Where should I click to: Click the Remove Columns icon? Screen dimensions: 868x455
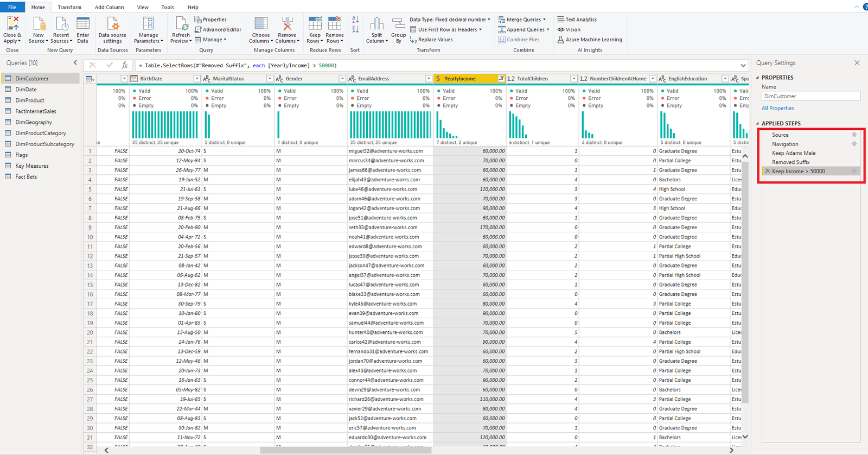click(x=287, y=23)
